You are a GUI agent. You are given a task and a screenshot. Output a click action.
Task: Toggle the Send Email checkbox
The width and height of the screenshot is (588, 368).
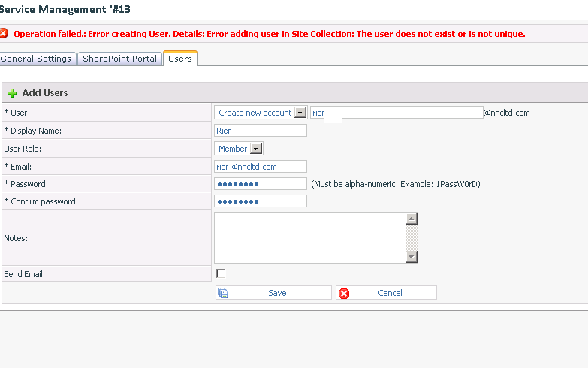[x=221, y=273]
